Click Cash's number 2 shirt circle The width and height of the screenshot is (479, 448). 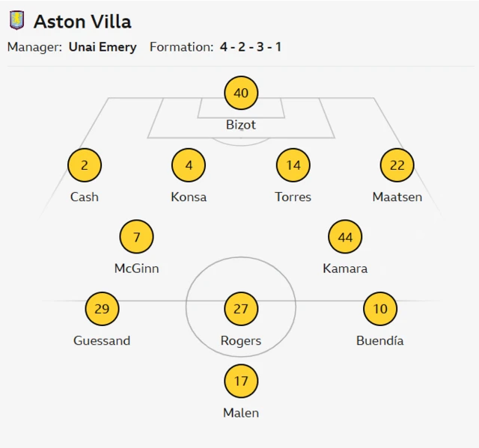tap(85, 166)
